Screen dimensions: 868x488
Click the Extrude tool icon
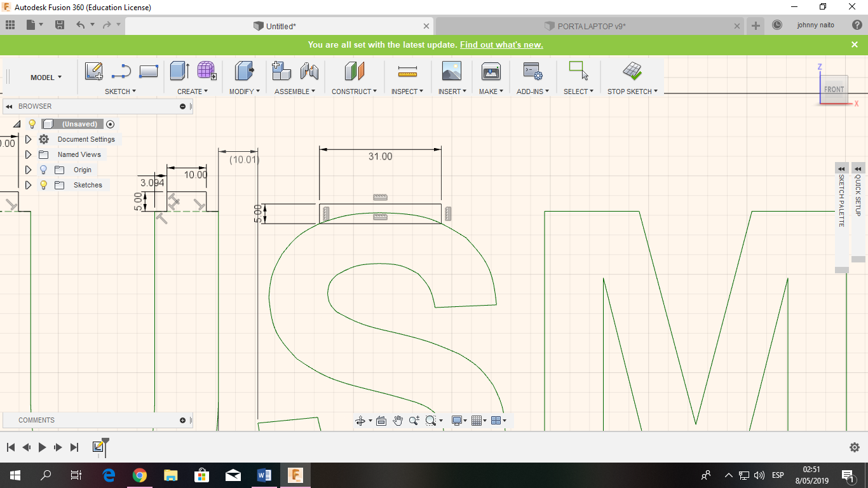click(x=179, y=71)
